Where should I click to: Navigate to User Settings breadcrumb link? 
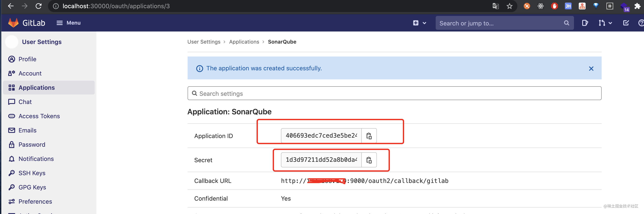(204, 42)
